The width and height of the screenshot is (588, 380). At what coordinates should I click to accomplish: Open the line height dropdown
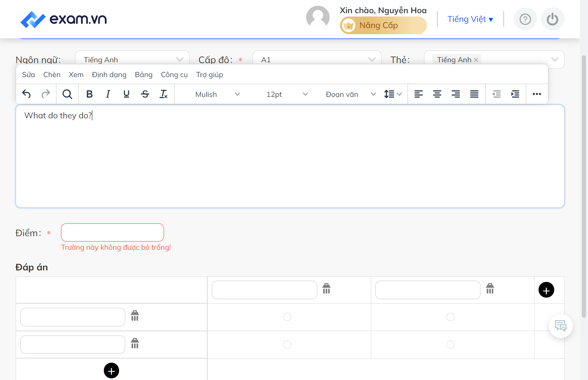393,94
